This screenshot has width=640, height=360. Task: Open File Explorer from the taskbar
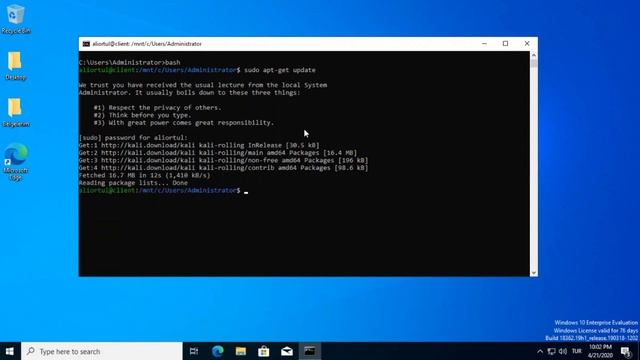coord(241,351)
